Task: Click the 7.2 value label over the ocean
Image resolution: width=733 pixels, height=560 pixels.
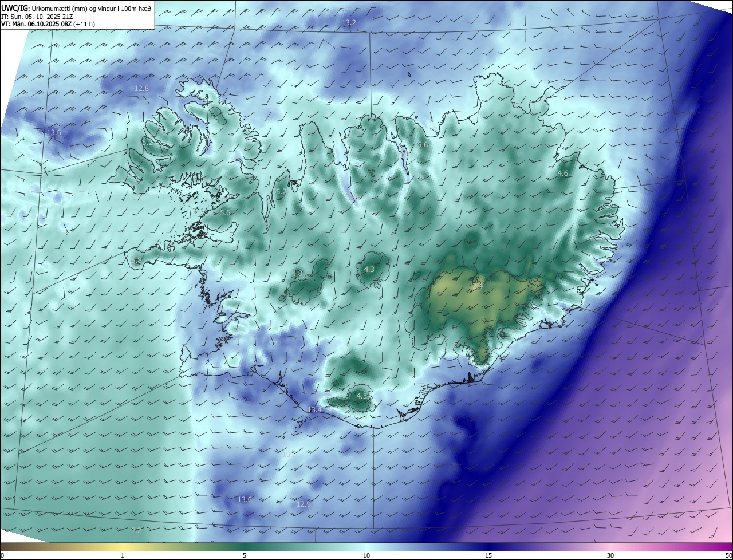Action: (136, 531)
